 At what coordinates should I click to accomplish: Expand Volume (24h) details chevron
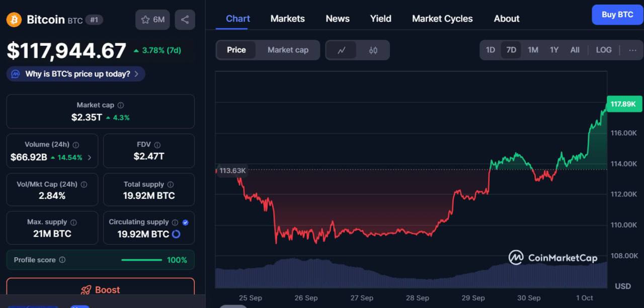point(90,158)
